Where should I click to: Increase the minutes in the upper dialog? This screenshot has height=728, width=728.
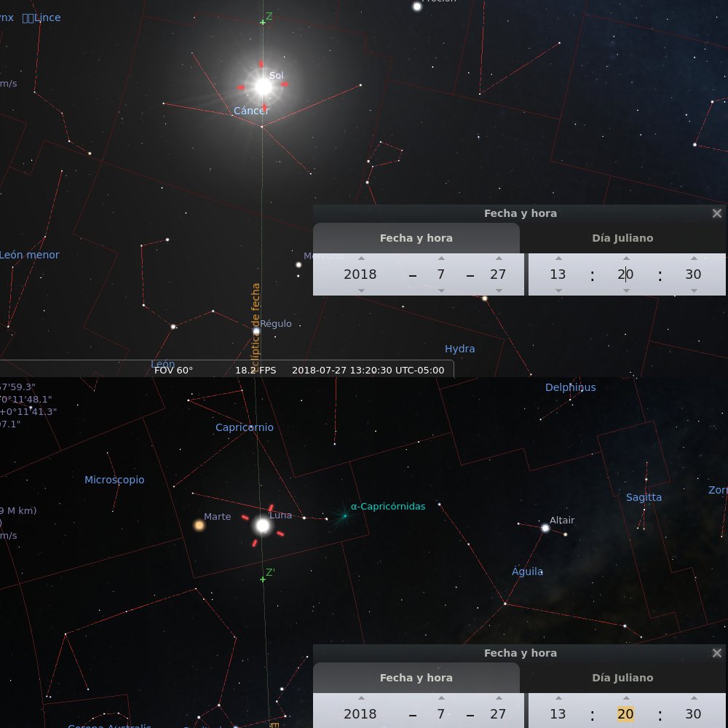626,258
